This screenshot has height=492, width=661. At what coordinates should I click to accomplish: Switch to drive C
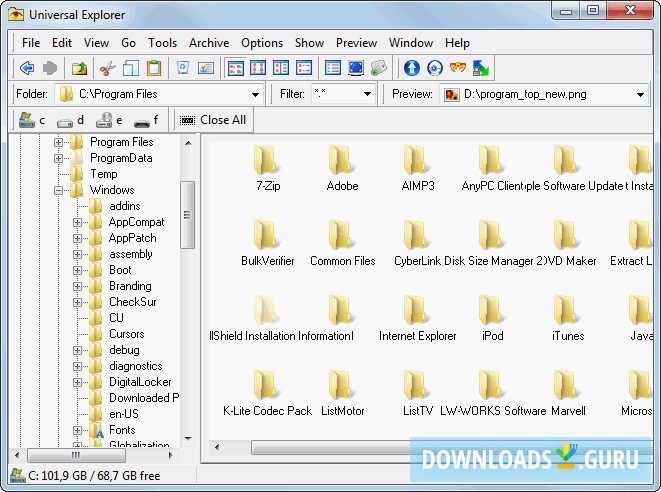pyautogui.click(x=32, y=120)
